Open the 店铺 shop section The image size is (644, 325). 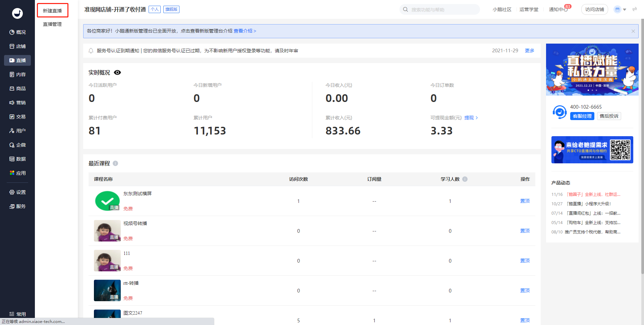(17, 46)
